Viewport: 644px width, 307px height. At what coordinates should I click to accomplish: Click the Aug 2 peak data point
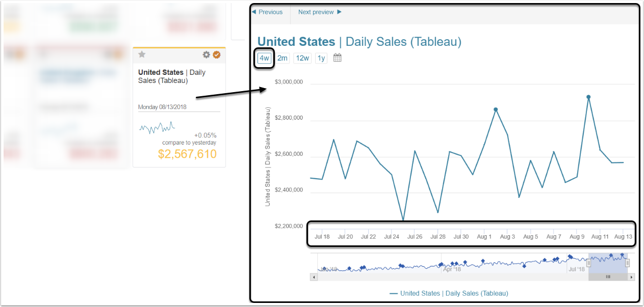point(496,109)
